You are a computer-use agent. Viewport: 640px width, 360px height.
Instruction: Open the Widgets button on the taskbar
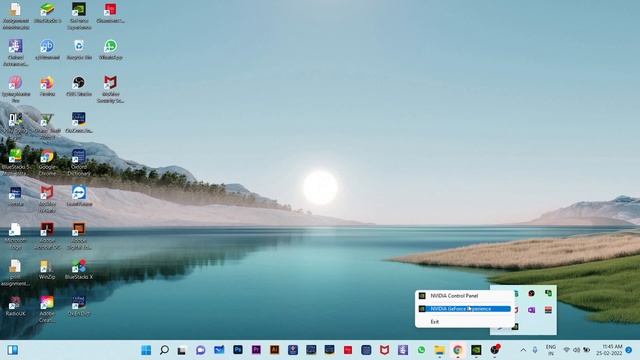click(x=13, y=350)
